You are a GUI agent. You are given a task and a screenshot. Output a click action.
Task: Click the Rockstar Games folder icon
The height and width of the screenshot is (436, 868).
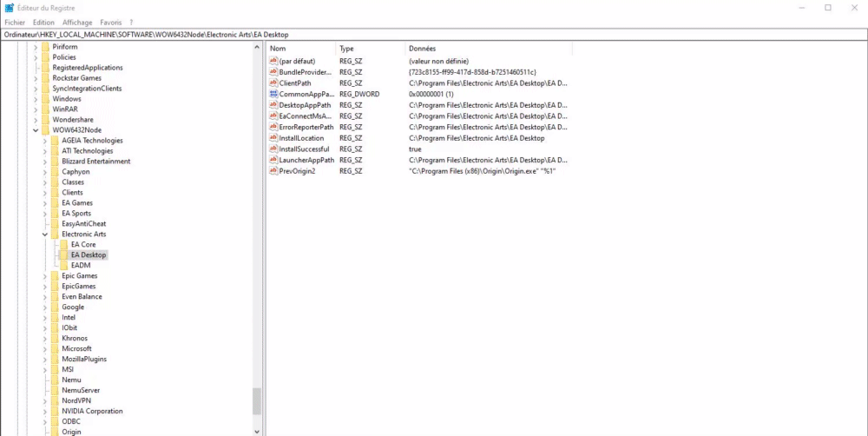(45, 78)
